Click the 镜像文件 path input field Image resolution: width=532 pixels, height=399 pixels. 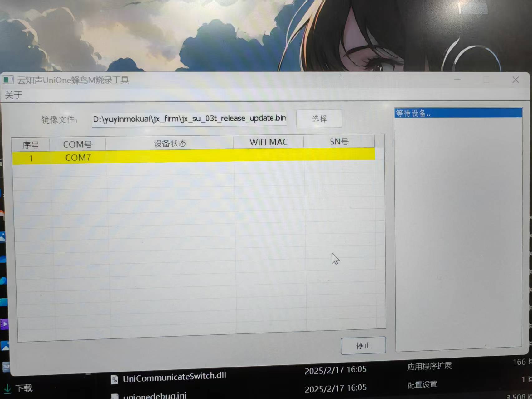pos(189,119)
